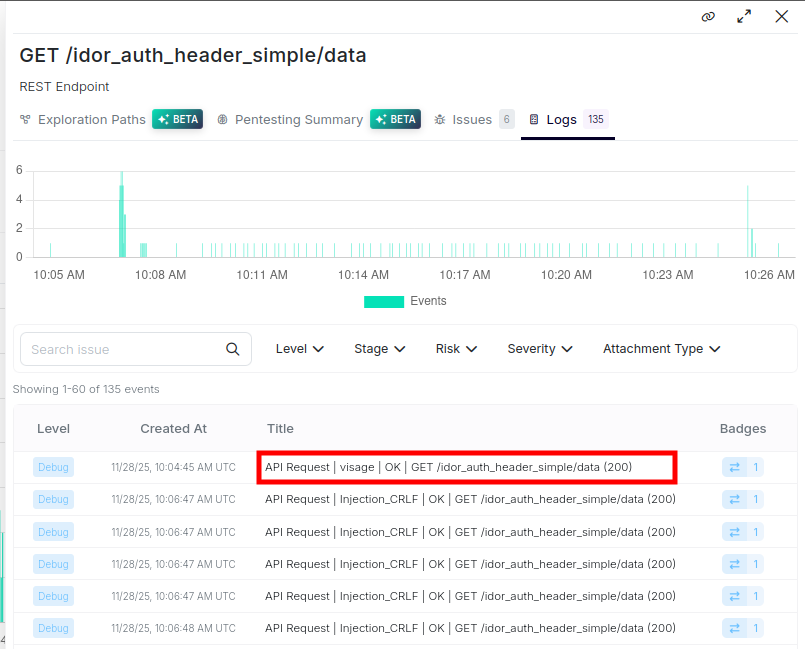
Task: Open the Level filter dropdown
Action: (300, 349)
